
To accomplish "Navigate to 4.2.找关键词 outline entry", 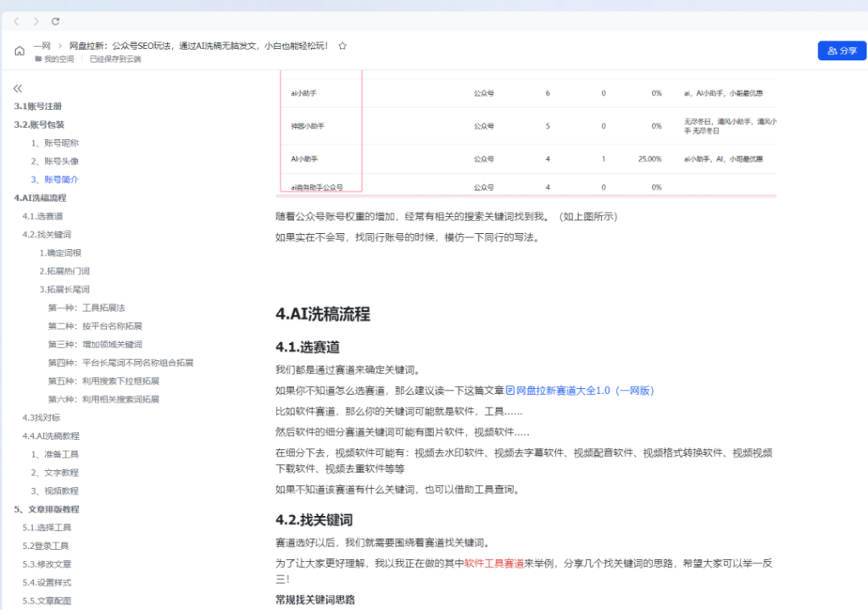I will (47, 235).
